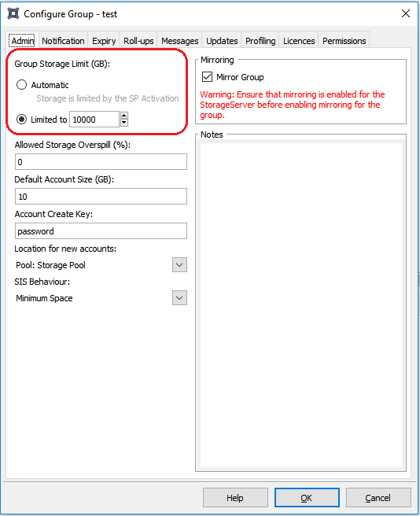The height and width of the screenshot is (516, 420).
Task: Switch to the Permissions tab
Action: click(344, 41)
